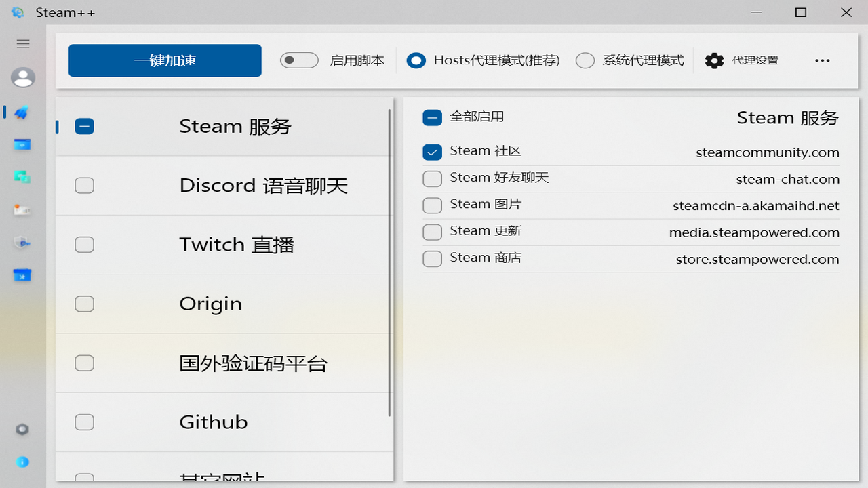Select the blue script window icon in sidebar

[22, 144]
